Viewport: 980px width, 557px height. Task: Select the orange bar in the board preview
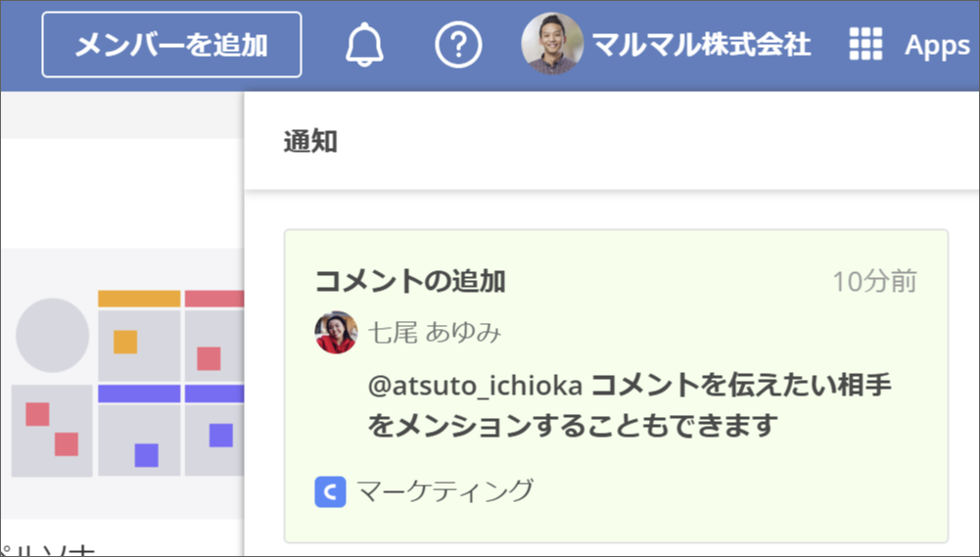(x=139, y=299)
